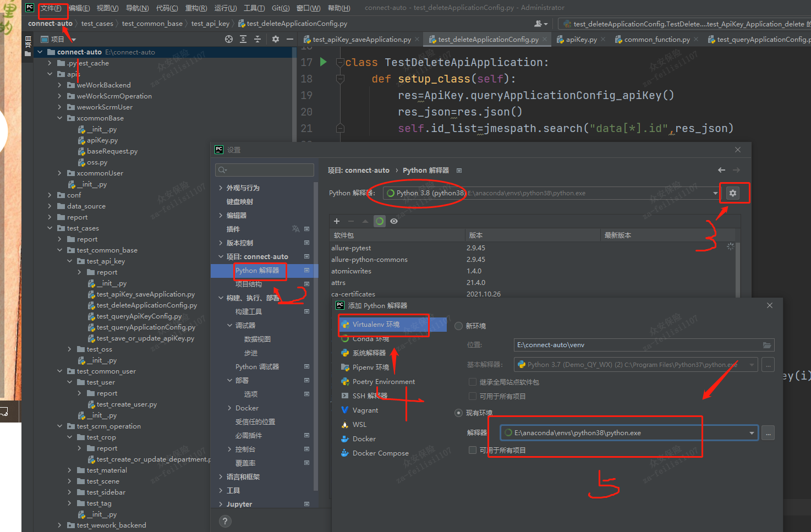811x532 pixels.
Task: Open the interpreter gear settings button
Action: click(733, 193)
